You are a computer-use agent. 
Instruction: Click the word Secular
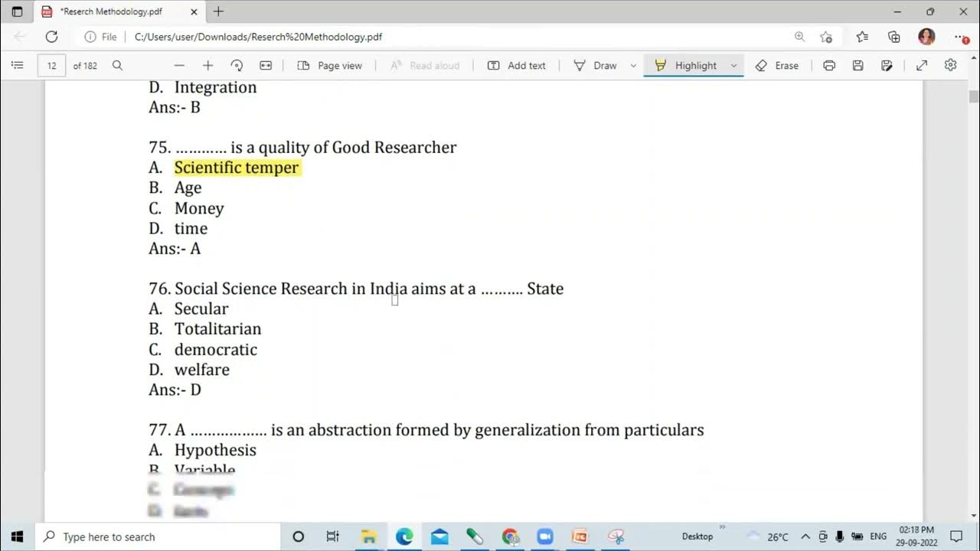pyautogui.click(x=201, y=308)
